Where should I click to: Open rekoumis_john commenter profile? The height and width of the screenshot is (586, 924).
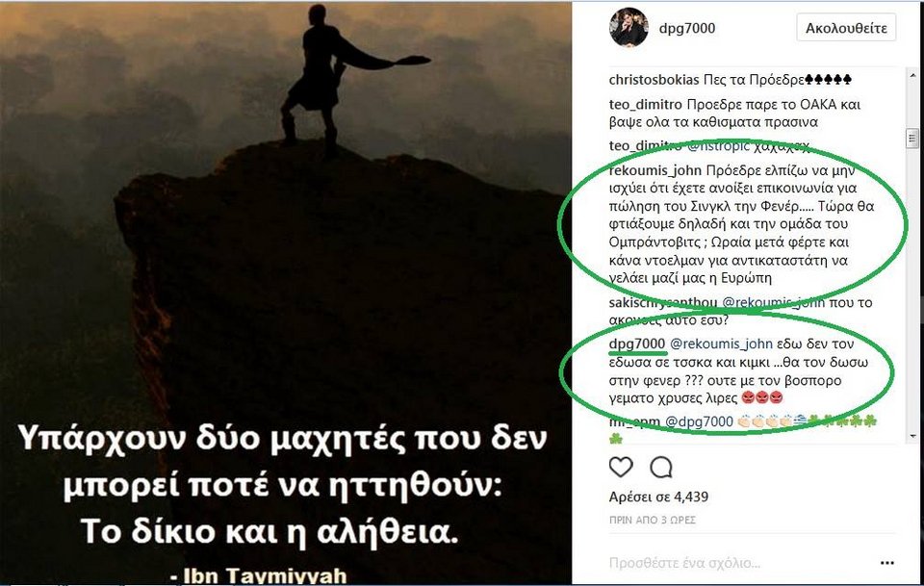pos(655,170)
